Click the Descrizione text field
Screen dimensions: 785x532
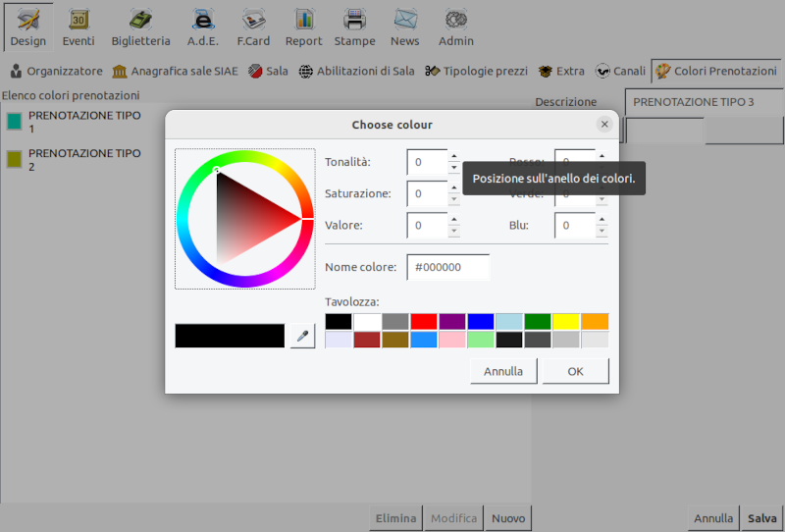(x=704, y=102)
